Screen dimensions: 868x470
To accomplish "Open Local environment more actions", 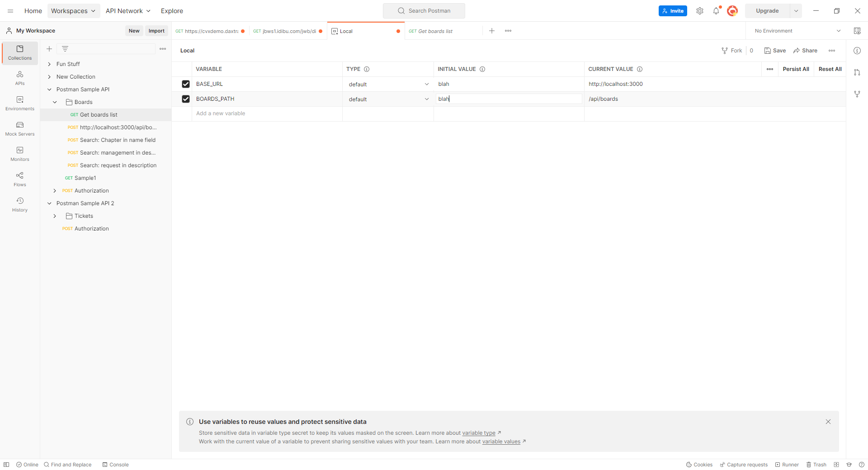I will pos(832,51).
